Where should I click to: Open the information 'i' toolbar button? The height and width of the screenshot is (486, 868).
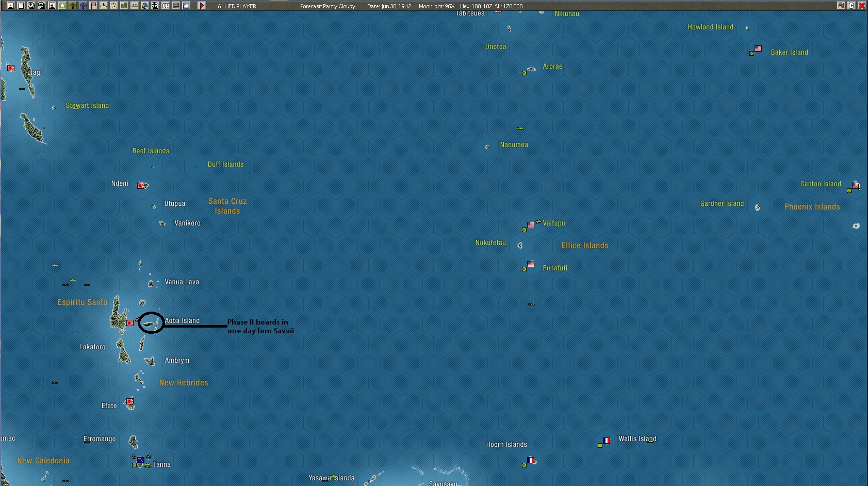click(x=52, y=6)
